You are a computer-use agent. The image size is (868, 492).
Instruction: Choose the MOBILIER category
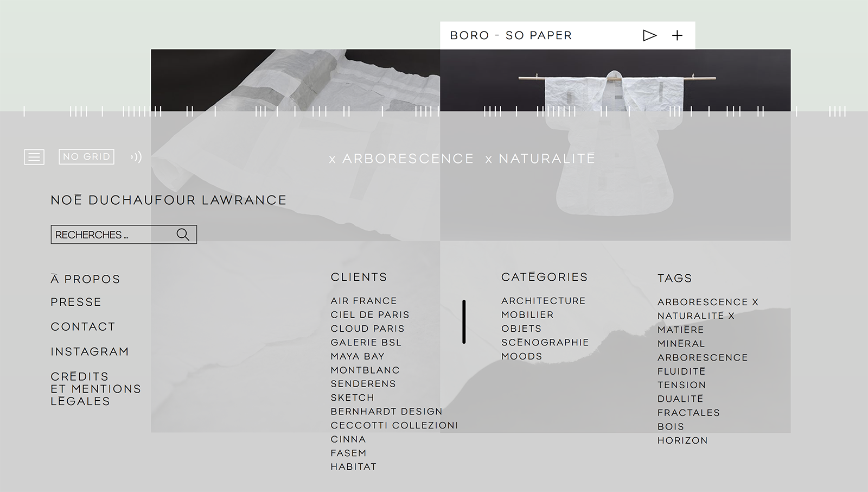[527, 314]
